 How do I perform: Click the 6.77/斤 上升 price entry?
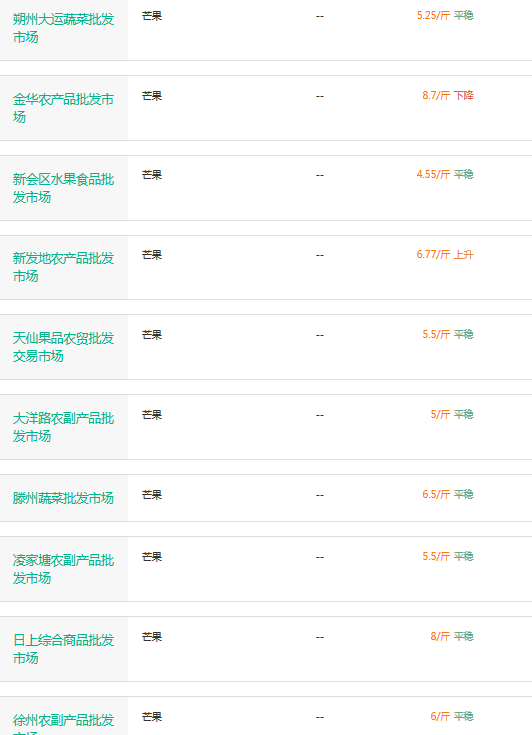tap(445, 255)
